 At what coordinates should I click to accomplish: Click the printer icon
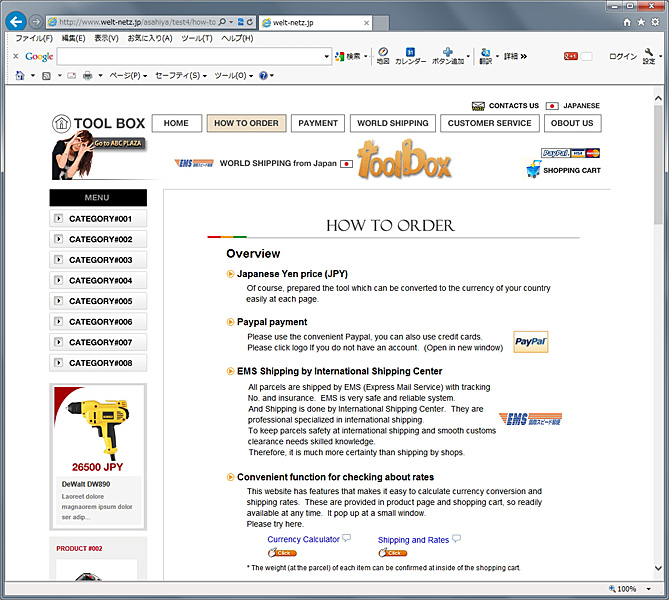point(87,76)
